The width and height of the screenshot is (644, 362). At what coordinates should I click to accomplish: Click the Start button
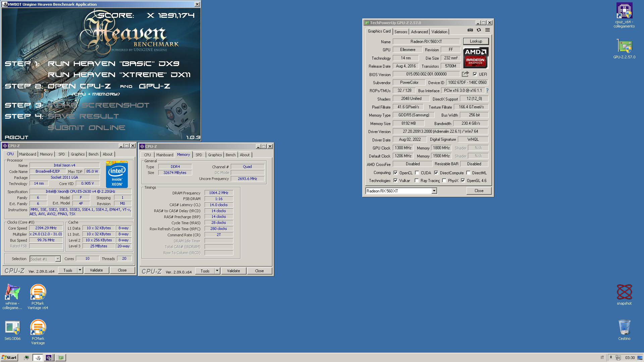[x=9, y=358]
